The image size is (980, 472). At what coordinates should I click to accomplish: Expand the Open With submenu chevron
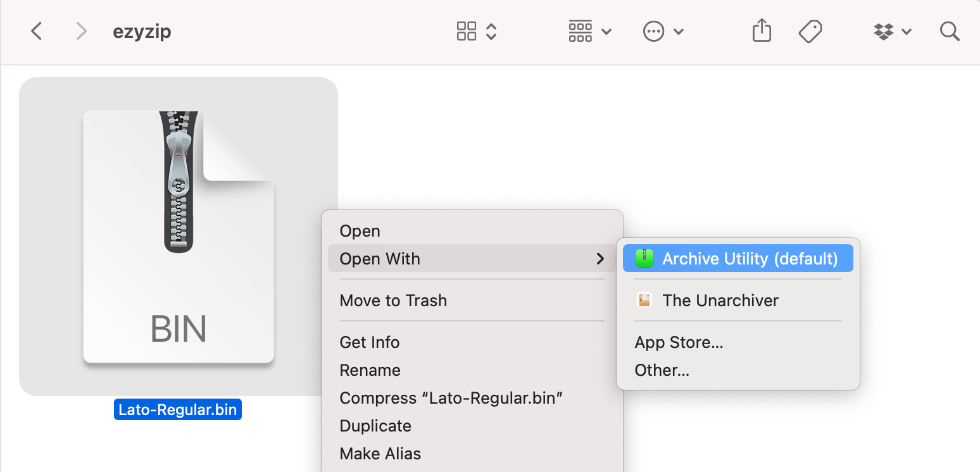pyautogui.click(x=600, y=259)
